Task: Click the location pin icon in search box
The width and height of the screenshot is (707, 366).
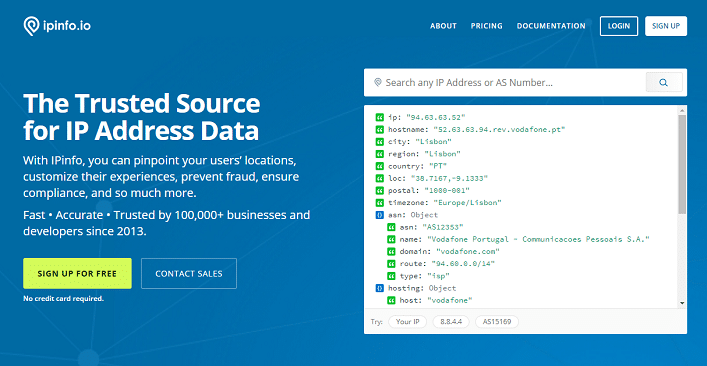Action: pos(378,82)
